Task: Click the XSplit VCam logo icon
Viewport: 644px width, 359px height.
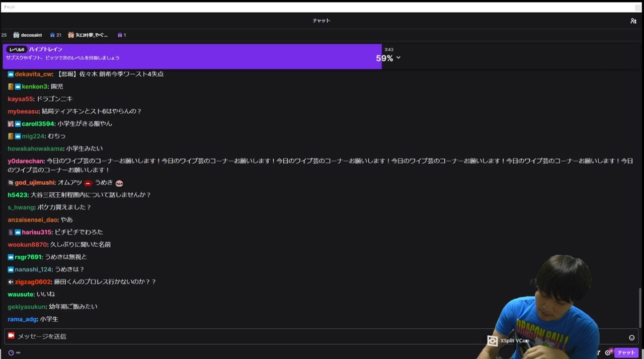Action: click(492, 341)
